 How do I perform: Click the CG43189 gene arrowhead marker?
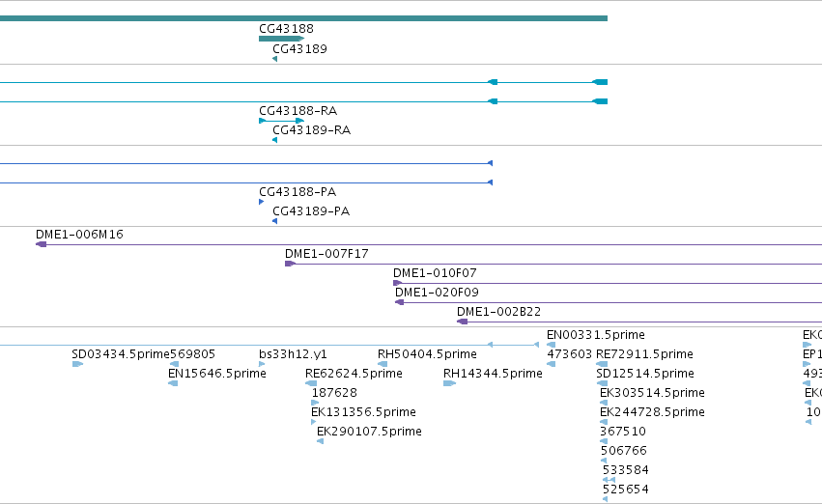(274, 59)
